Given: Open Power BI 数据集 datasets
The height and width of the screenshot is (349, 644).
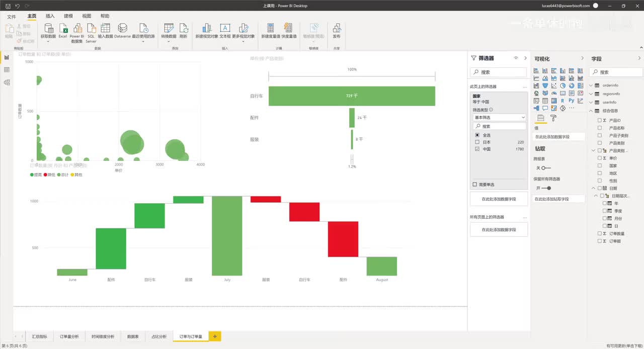Looking at the screenshot, I should (77, 33).
